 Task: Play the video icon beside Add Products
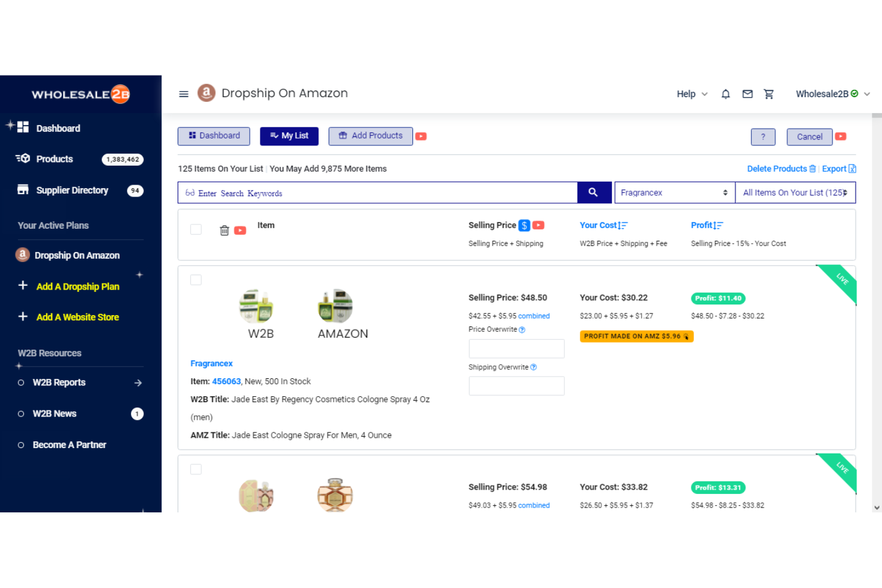coord(421,136)
